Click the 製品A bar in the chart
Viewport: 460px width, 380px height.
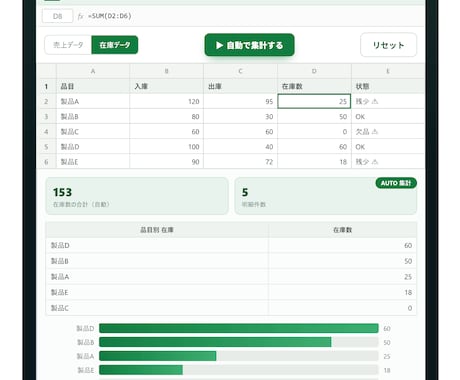pyautogui.click(x=158, y=356)
